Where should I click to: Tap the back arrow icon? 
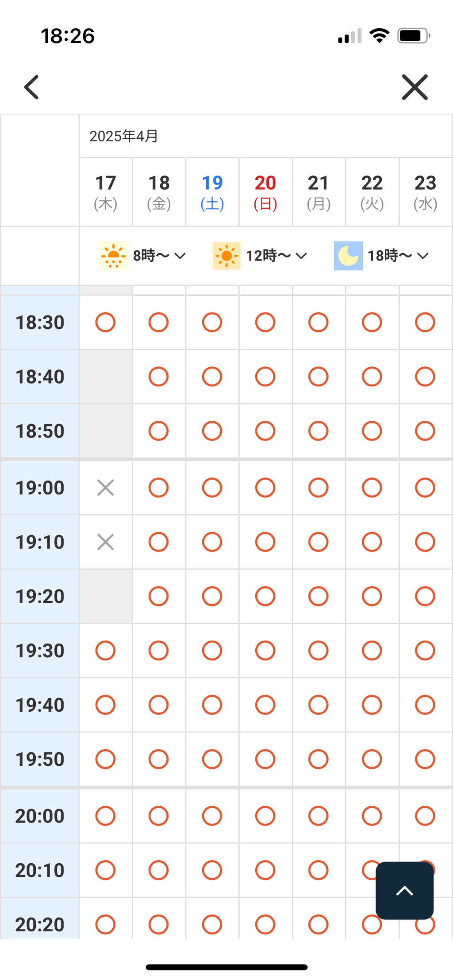[31, 87]
